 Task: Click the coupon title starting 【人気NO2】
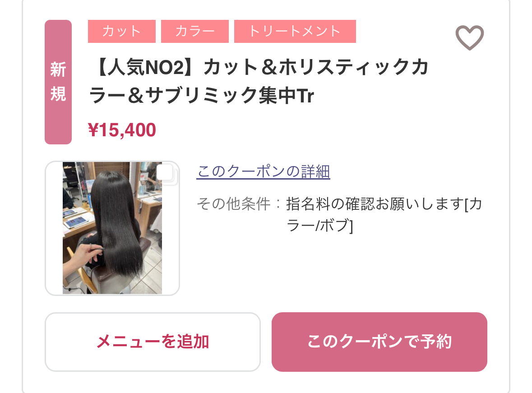[x=259, y=82]
